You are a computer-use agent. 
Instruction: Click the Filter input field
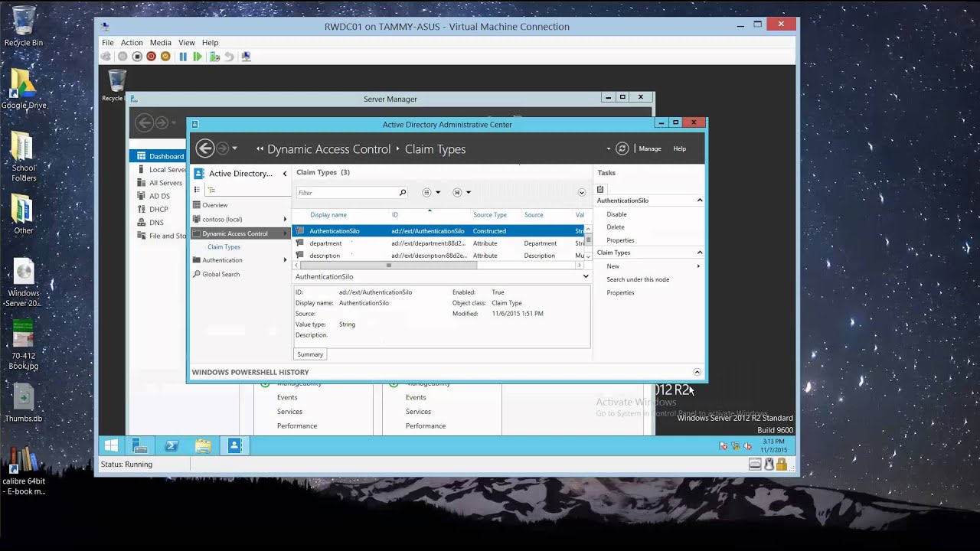click(x=346, y=193)
